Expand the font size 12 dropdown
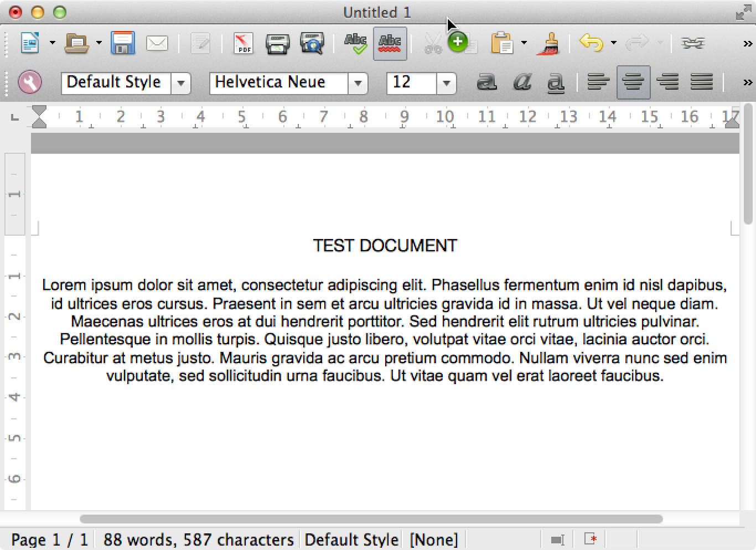This screenshot has width=756, height=550. [x=446, y=84]
